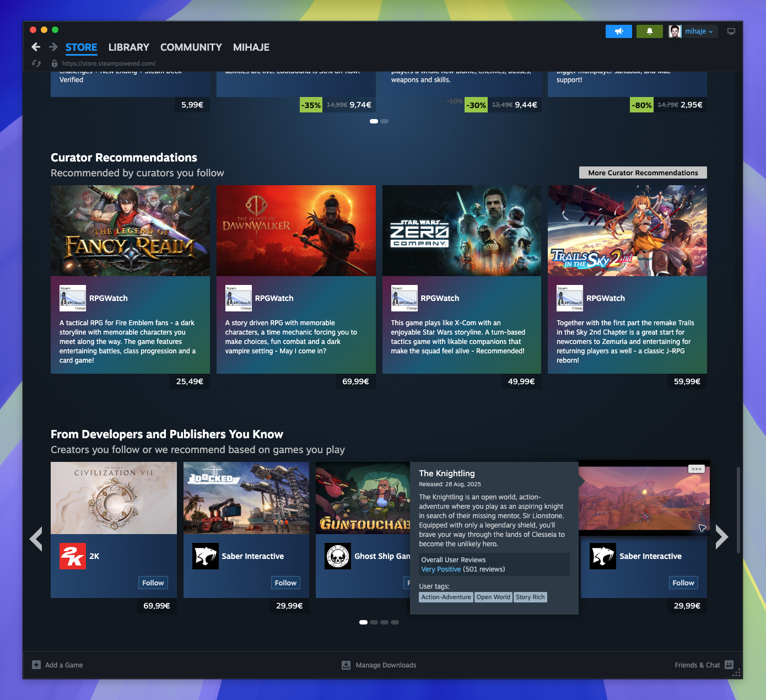Open the Friends & Chat icon
The width and height of the screenshot is (766, 700).
(729, 665)
